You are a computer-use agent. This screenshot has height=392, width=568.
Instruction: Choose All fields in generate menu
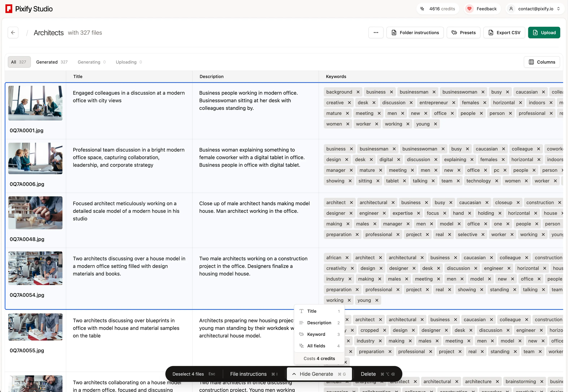(x=316, y=346)
